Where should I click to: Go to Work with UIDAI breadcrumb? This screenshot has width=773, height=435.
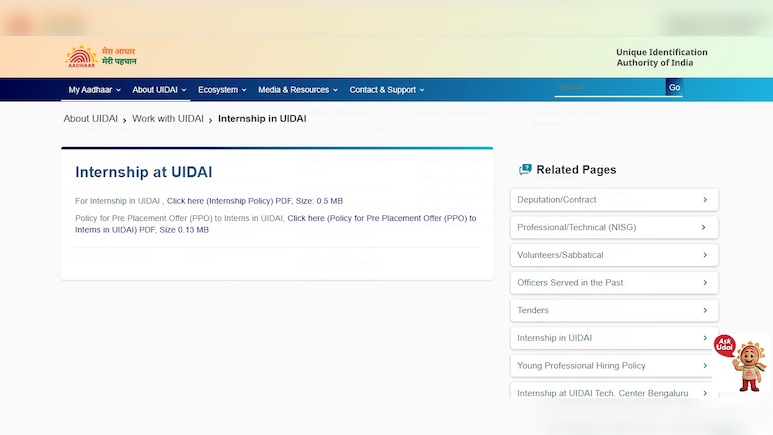(x=168, y=119)
